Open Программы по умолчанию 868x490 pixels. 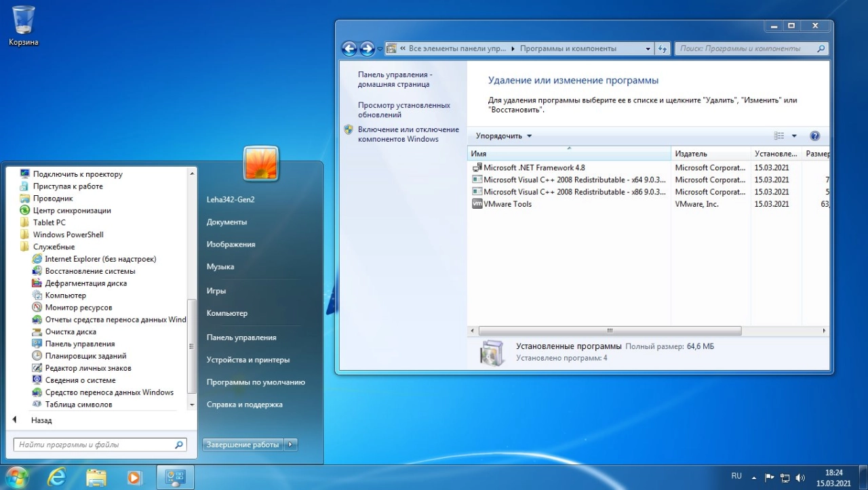[256, 382]
